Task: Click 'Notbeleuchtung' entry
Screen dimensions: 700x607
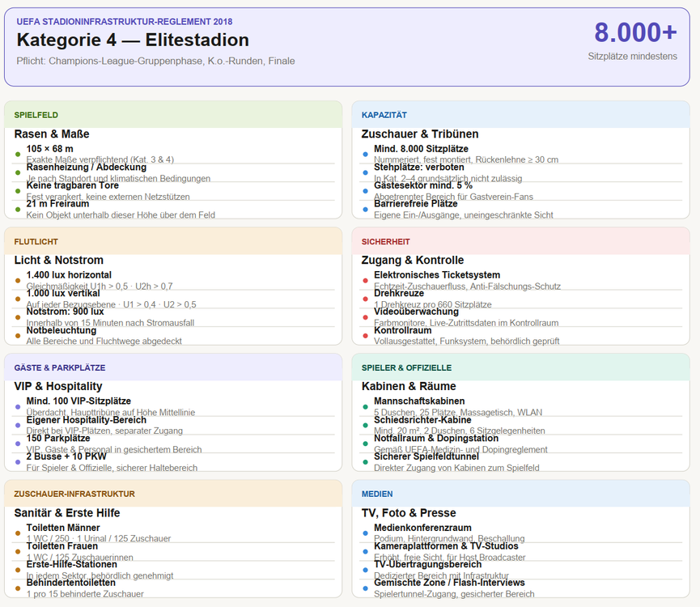Action: [x=62, y=330]
